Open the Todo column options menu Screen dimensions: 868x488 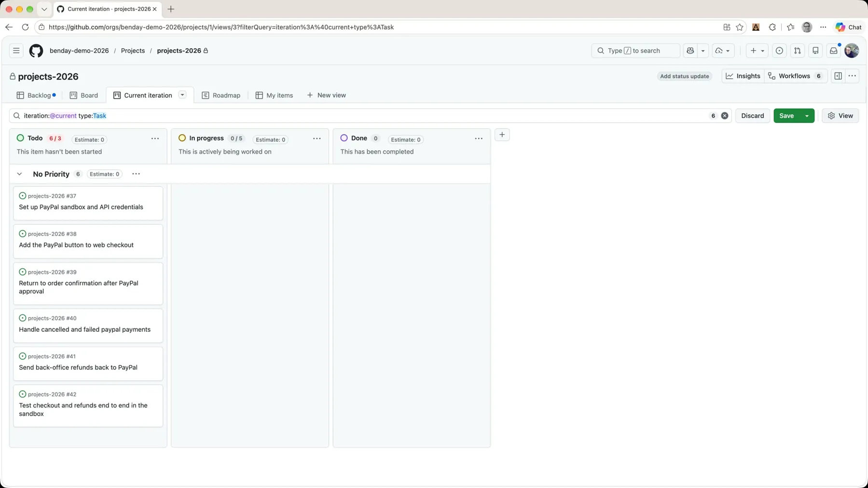click(155, 139)
